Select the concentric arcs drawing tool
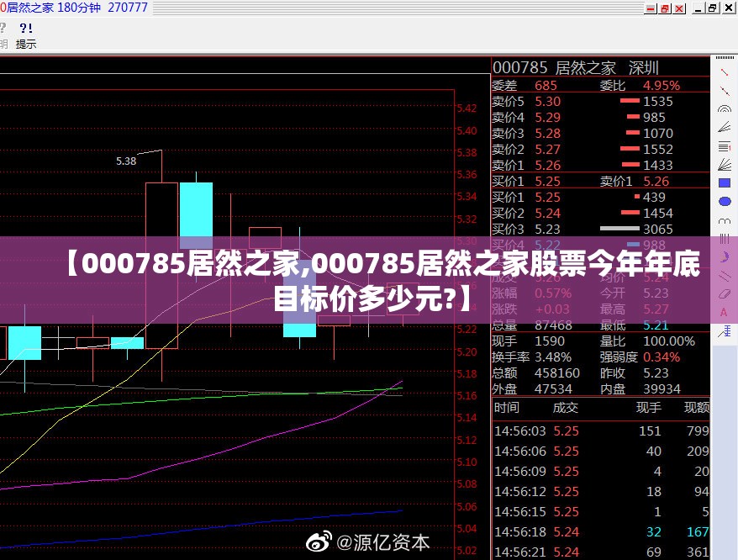738x560 pixels. click(x=725, y=108)
